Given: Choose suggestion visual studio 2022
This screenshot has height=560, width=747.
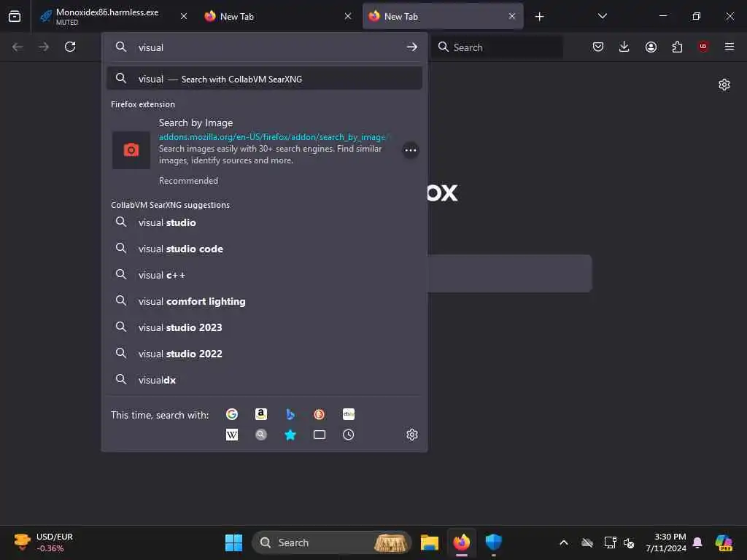Looking at the screenshot, I should point(264,354).
